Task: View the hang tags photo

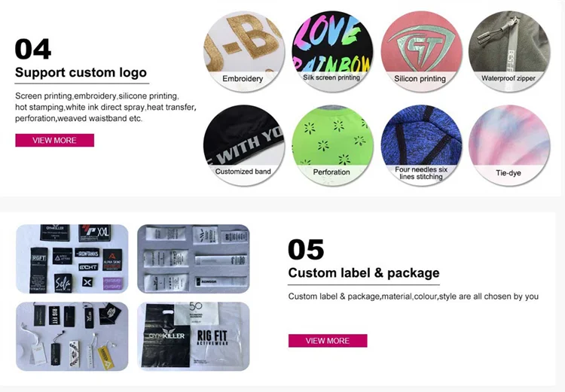Action: pos(72,336)
